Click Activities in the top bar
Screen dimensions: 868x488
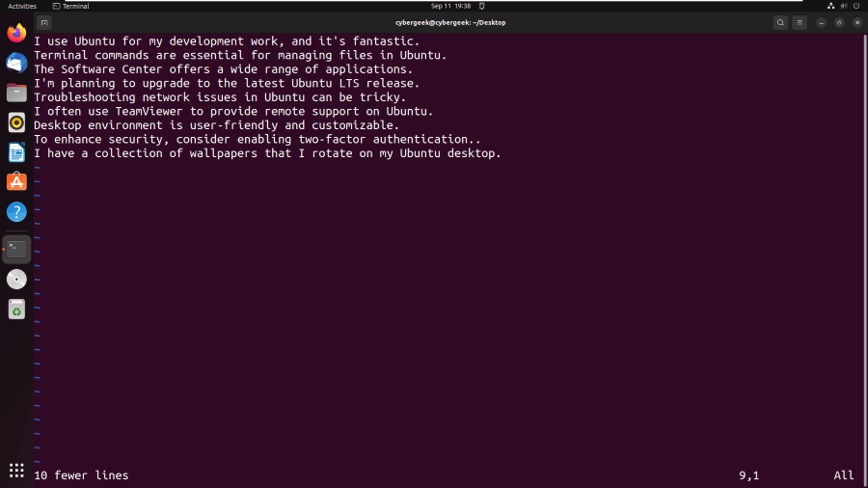(22, 6)
